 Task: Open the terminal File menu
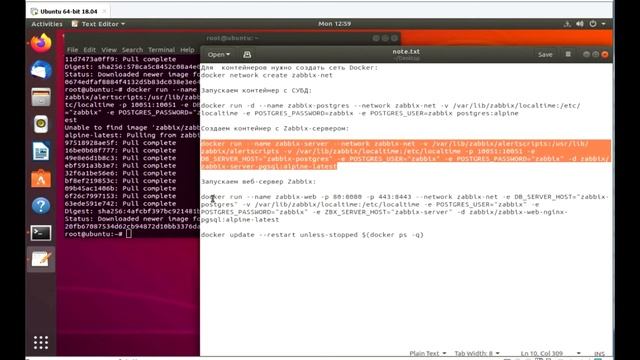[x=72, y=50]
